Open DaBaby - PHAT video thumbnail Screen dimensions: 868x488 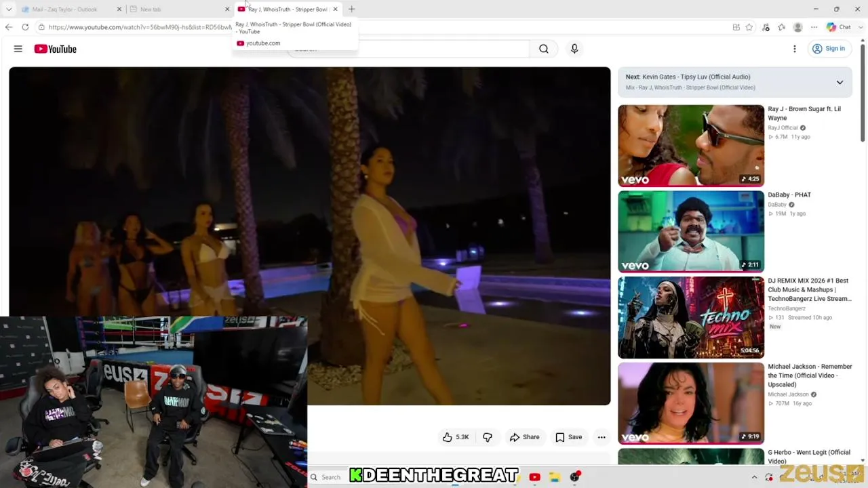(691, 231)
